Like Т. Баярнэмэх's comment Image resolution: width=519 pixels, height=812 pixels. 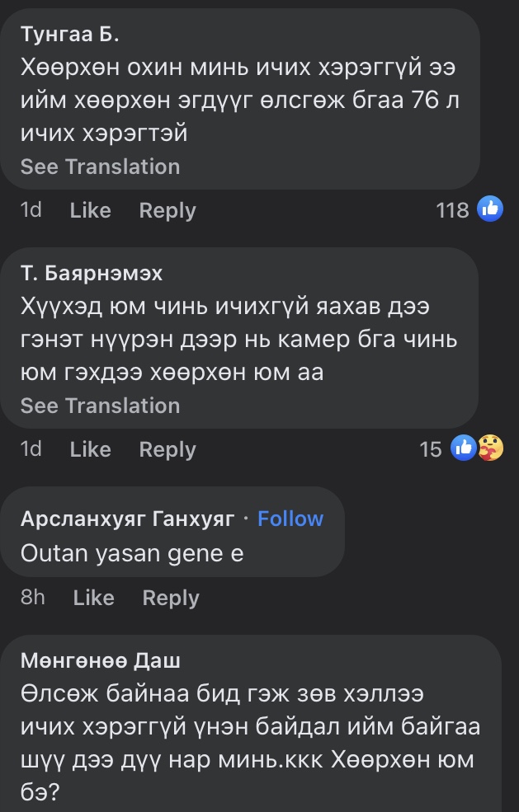(x=91, y=449)
